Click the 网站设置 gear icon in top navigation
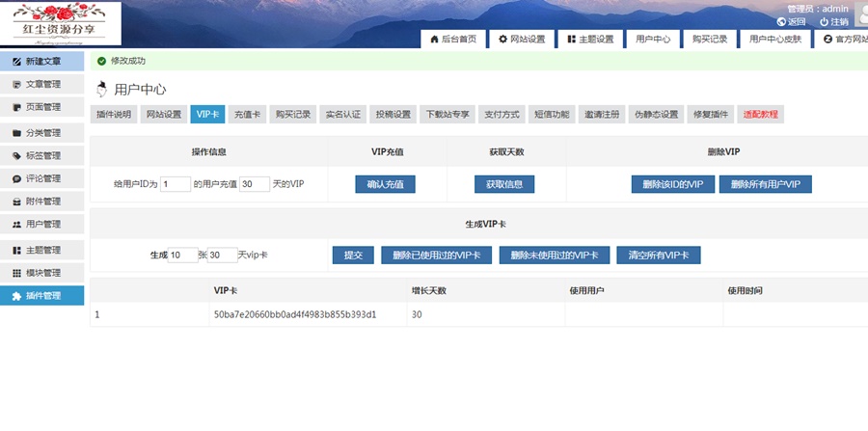 pos(502,40)
